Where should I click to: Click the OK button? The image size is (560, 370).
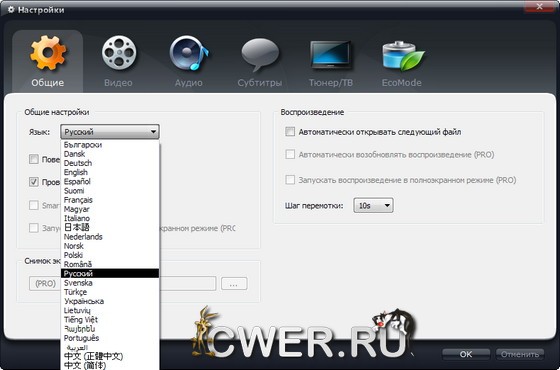click(466, 354)
